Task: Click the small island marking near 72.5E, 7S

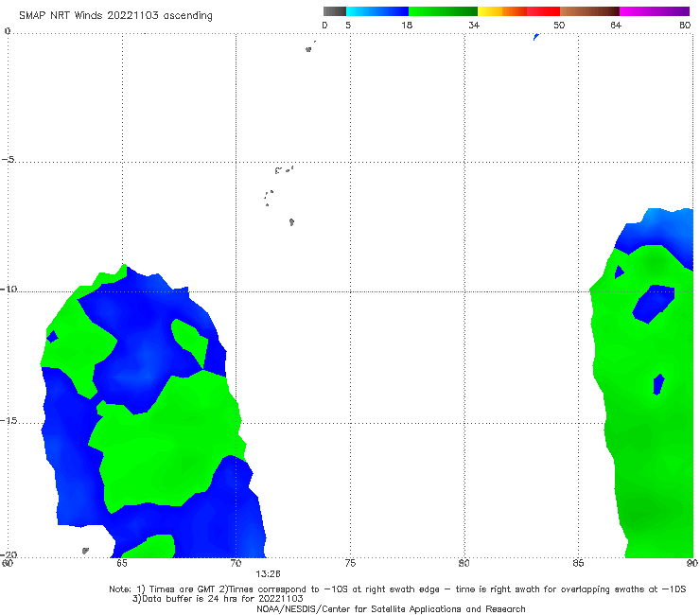Action: click(x=291, y=221)
